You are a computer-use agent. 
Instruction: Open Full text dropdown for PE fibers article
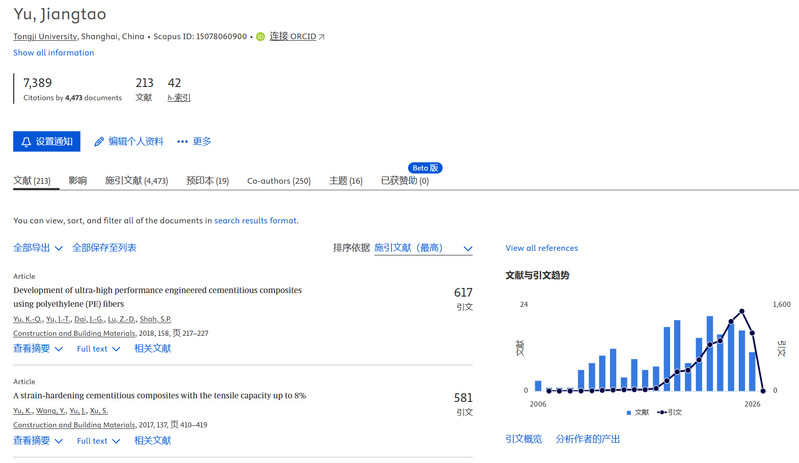coord(98,349)
